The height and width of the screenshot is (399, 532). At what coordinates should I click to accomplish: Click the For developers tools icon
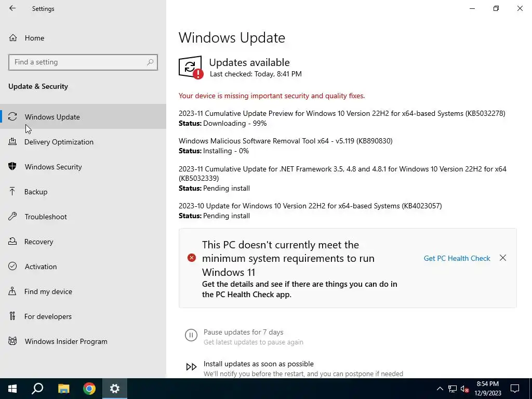[x=12, y=316]
